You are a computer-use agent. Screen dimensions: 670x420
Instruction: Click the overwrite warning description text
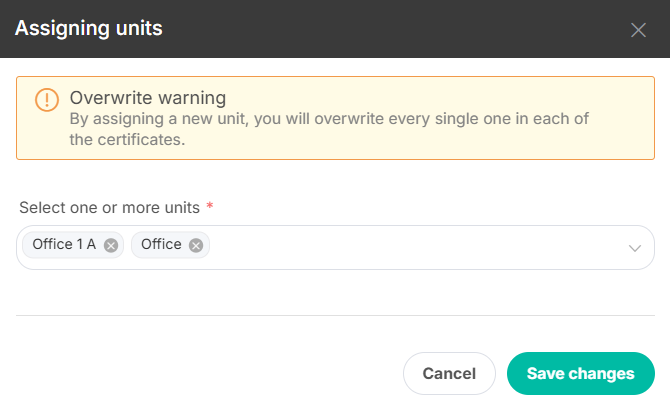tap(329, 129)
